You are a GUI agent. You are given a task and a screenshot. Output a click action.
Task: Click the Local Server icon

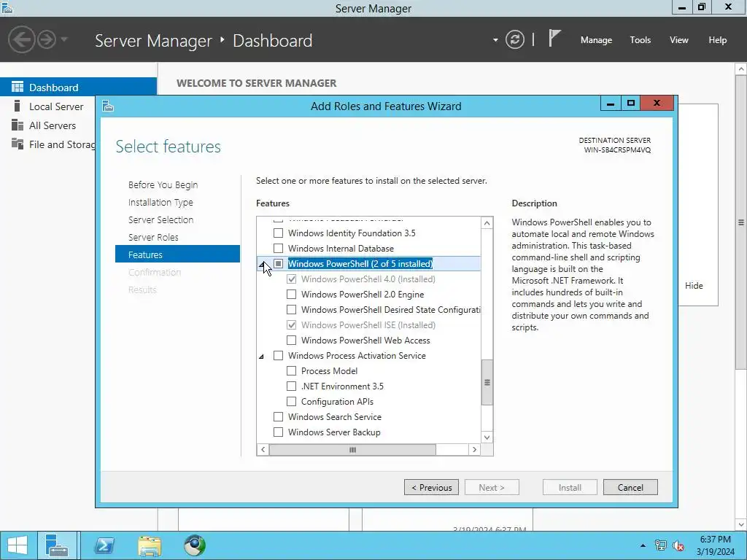tap(18, 106)
